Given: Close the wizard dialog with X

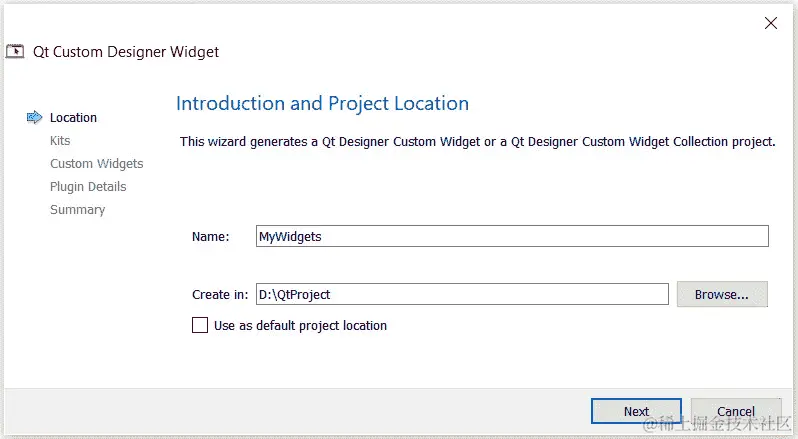Looking at the screenshot, I should [771, 23].
